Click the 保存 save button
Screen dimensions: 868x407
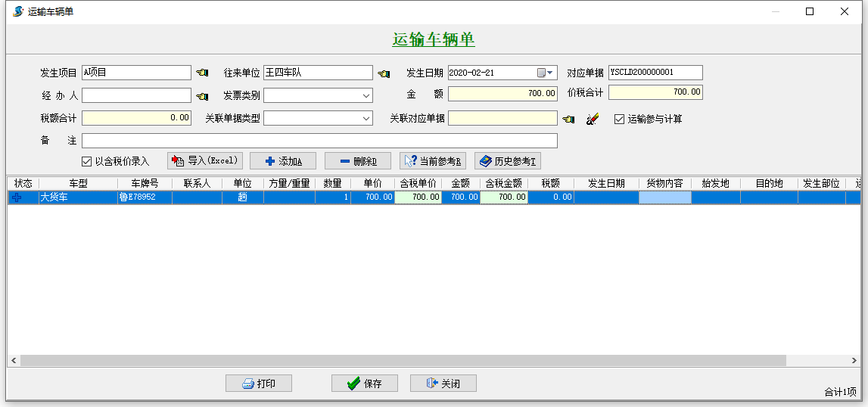[365, 384]
